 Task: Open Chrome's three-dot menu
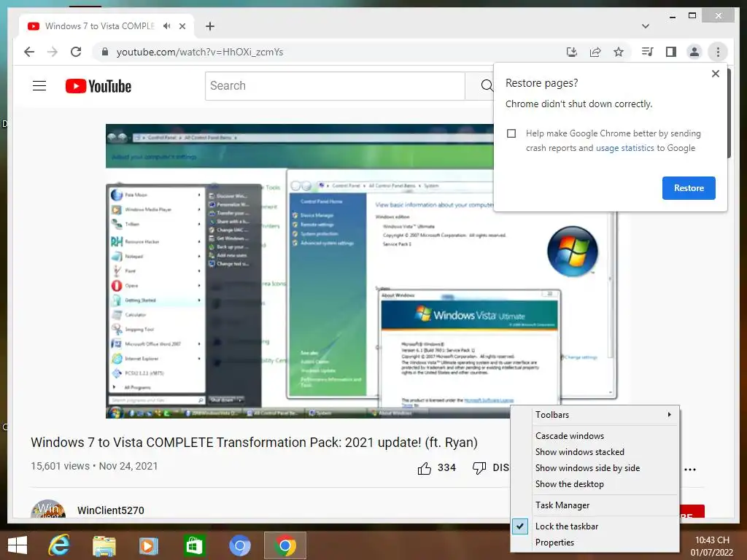click(x=718, y=52)
